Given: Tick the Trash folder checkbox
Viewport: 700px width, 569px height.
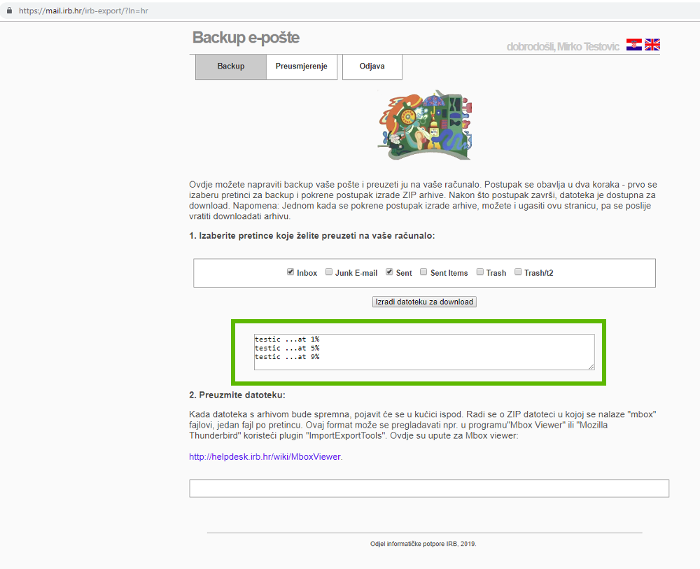Looking at the screenshot, I should [480, 272].
